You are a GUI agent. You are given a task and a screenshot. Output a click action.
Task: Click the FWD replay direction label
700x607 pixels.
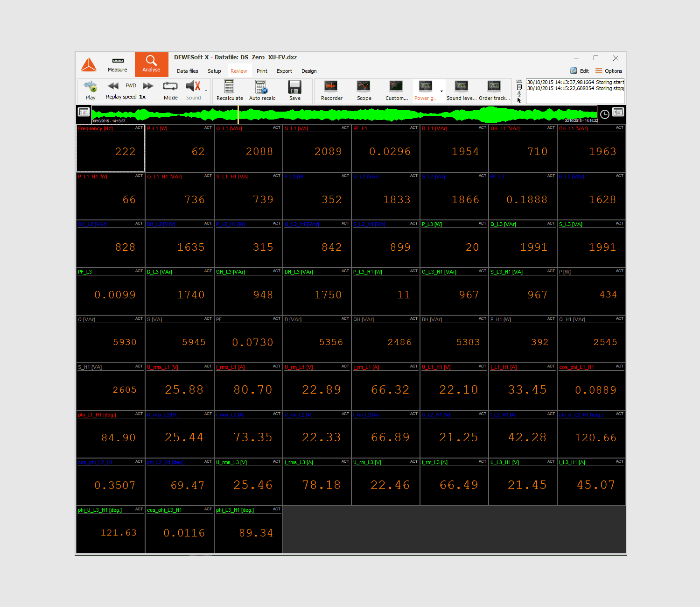131,85
